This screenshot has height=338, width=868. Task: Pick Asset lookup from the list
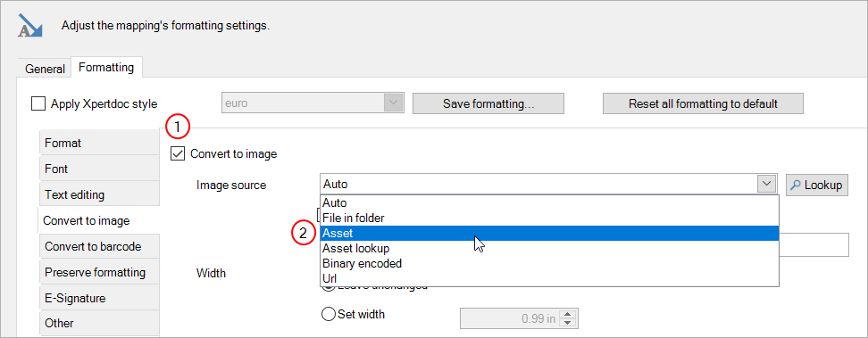click(x=550, y=249)
